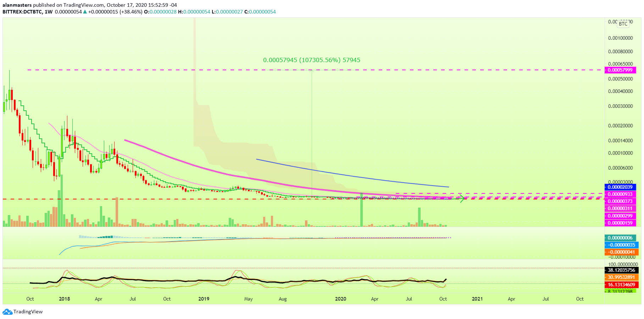Click the 2018 label on the time axis
Viewport: 644px width, 319px height.
(65, 299)
